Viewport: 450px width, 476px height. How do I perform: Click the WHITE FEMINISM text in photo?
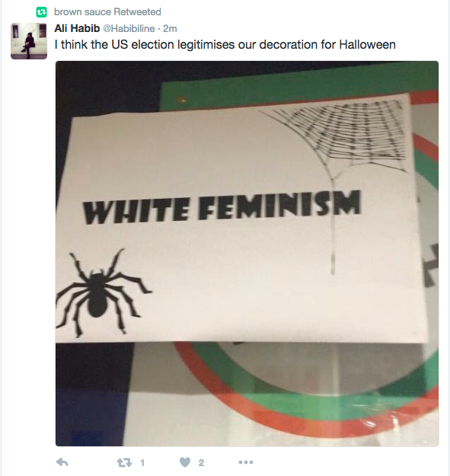pyautogui.click(x=222, y=207)
